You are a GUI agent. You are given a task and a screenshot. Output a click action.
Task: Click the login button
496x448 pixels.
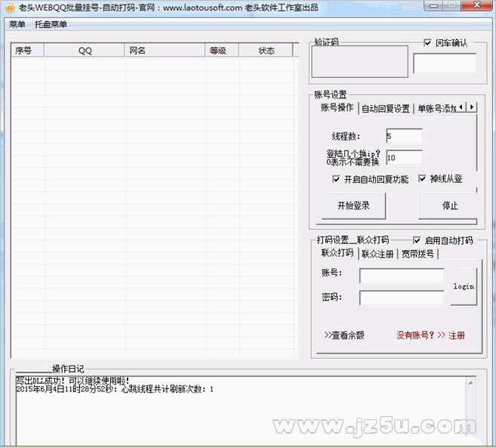[464, 286]
